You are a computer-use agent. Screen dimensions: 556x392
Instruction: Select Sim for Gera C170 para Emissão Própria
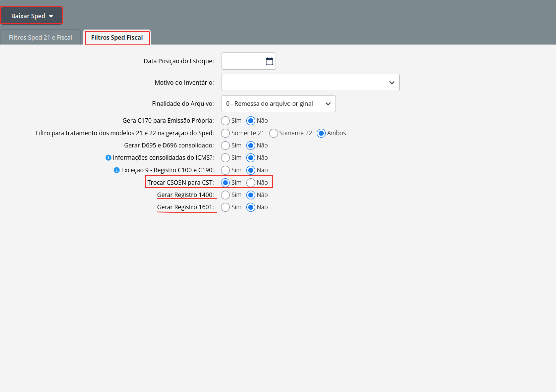pyautogui.click(x=225, y=121)
